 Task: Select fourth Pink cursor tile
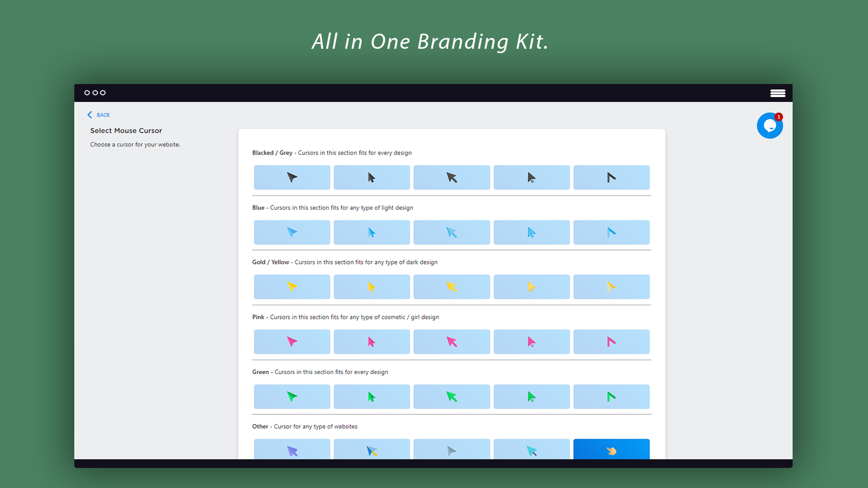click(x=532, y=342)
